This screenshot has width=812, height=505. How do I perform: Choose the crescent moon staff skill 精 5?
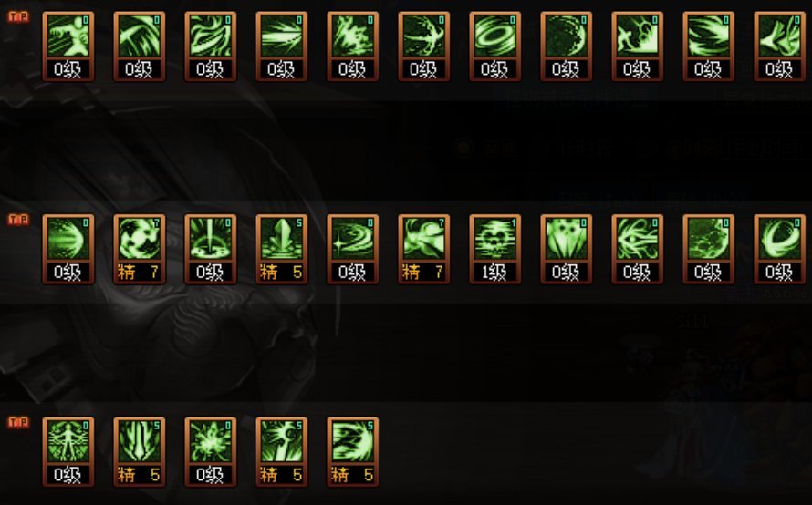pos(282,452)
